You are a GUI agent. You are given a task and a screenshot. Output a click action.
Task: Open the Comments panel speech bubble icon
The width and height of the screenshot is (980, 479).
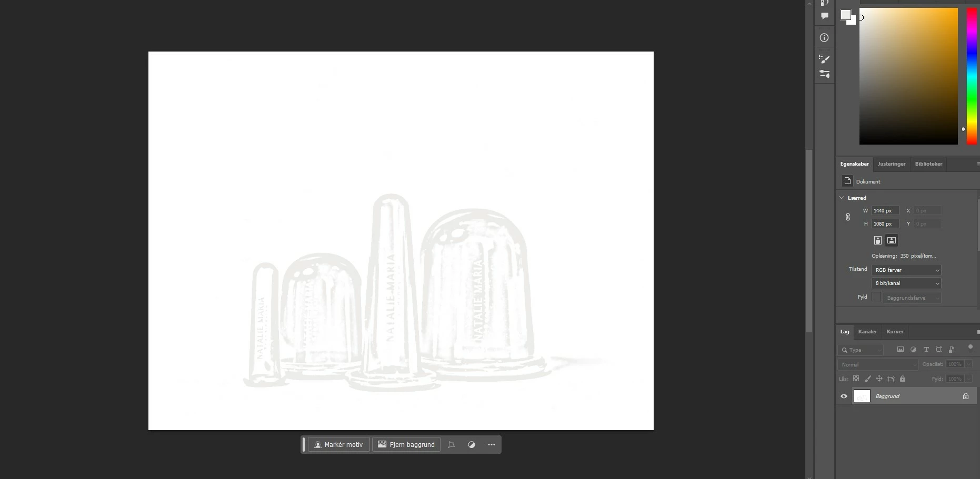coord(825,16)
